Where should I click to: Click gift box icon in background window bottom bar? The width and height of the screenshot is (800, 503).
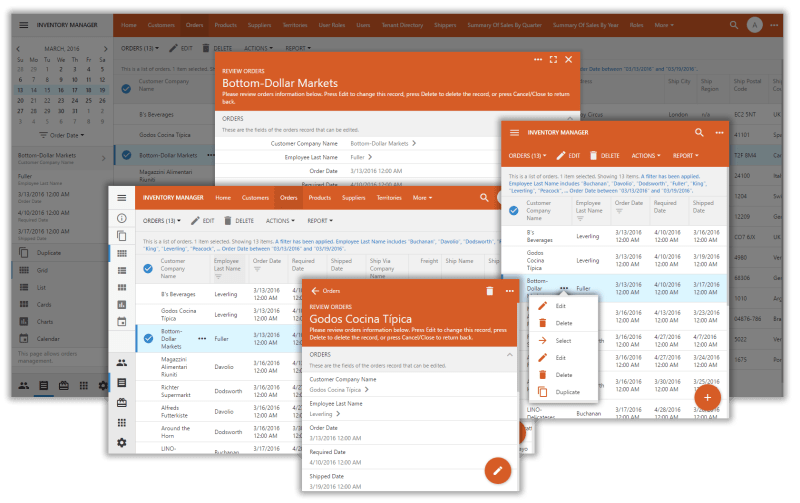tap(64, 386)
